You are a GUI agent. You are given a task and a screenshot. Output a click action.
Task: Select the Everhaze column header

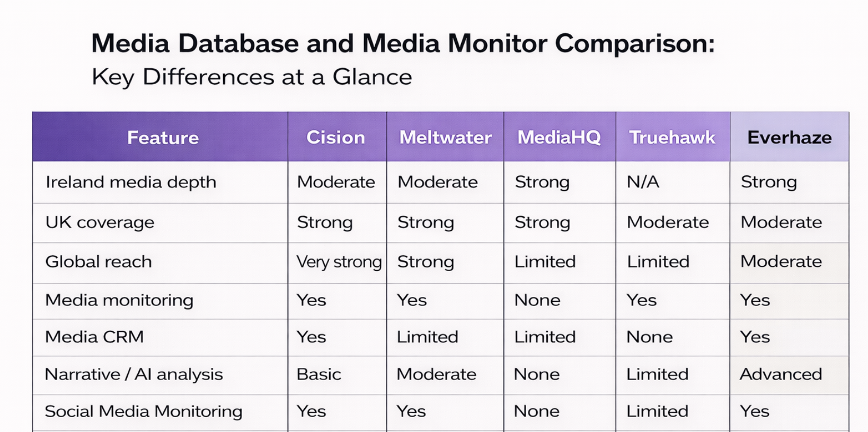pyautogui.click(x=789, y=138)
